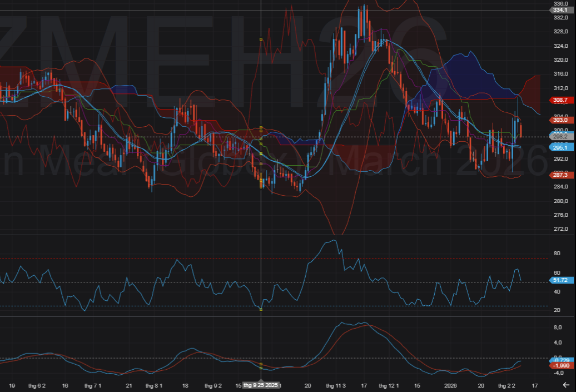The height and width of the screenshot is (392, 576).
Task: Click 'thg 11 3' on the time axis
Action: click(x=336, y=385)
